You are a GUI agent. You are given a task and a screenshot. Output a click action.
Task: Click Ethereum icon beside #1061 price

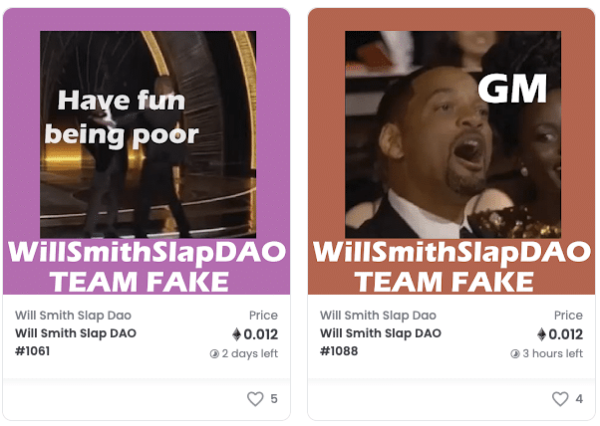click(x=237, y=334)
